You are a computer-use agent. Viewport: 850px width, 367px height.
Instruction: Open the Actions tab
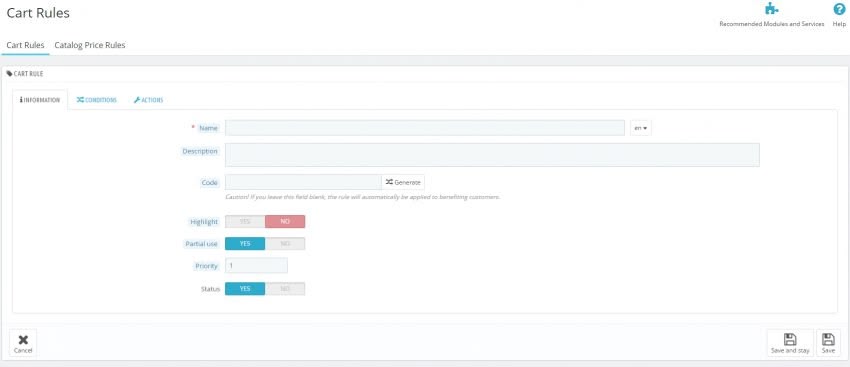click(x=148, y=100)
